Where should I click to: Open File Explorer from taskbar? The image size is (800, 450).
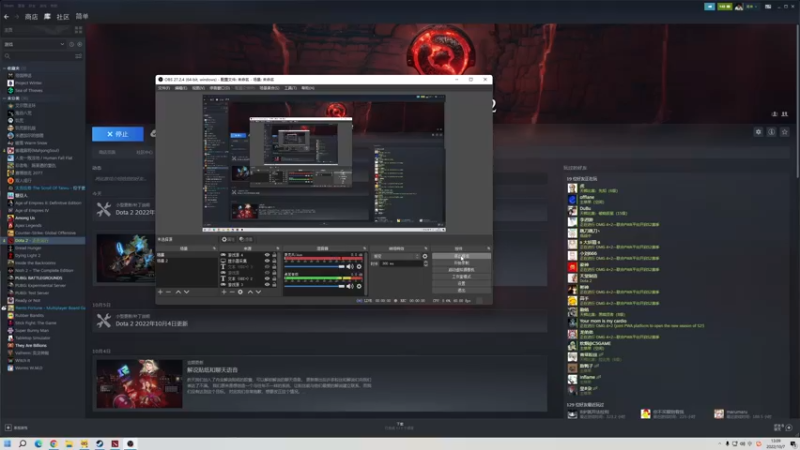(69, 443)
